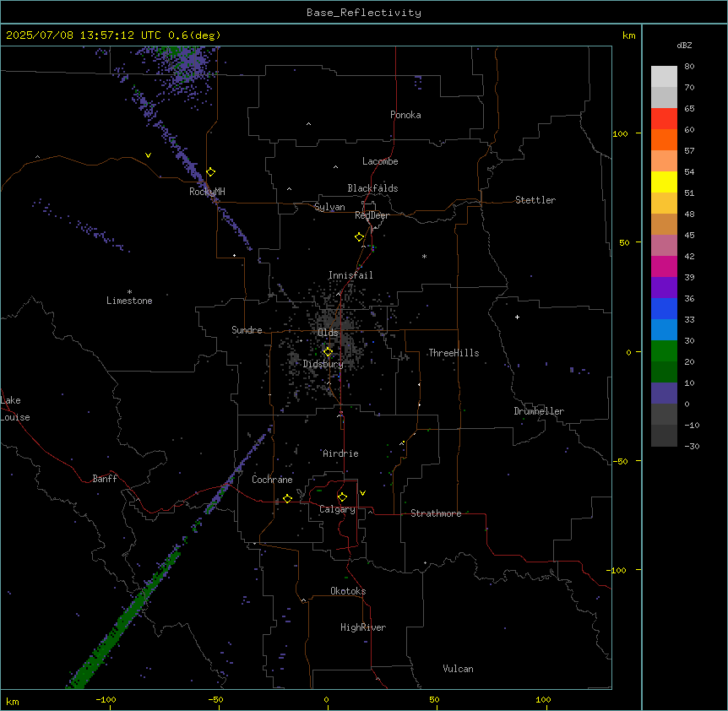Select the bright green 20-30 dBZ swatch
Screen dimensions: 728x711
point(664,351)
